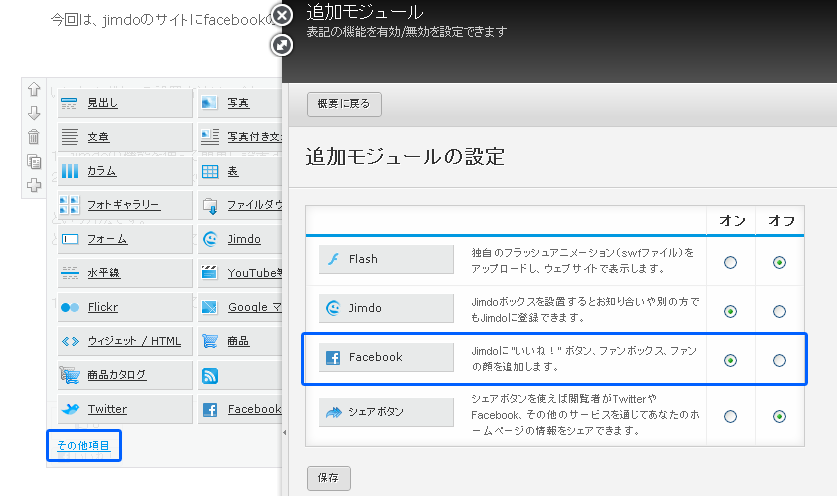Select the フォトギャラリー element
Viewport: 837px width, 496px height.
[125, 205]
